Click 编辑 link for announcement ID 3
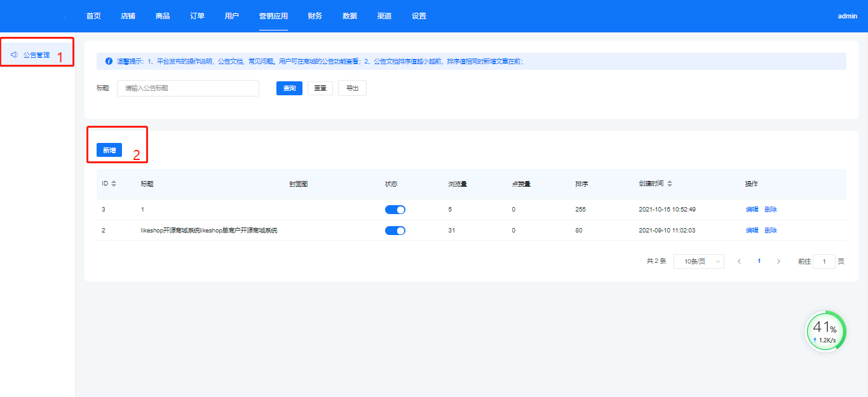This screenshot has width=868, height=397. 752,210
